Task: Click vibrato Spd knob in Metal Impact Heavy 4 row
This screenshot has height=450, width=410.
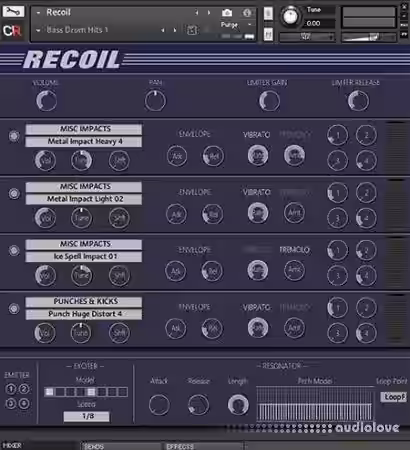Action: pos(258,155)
